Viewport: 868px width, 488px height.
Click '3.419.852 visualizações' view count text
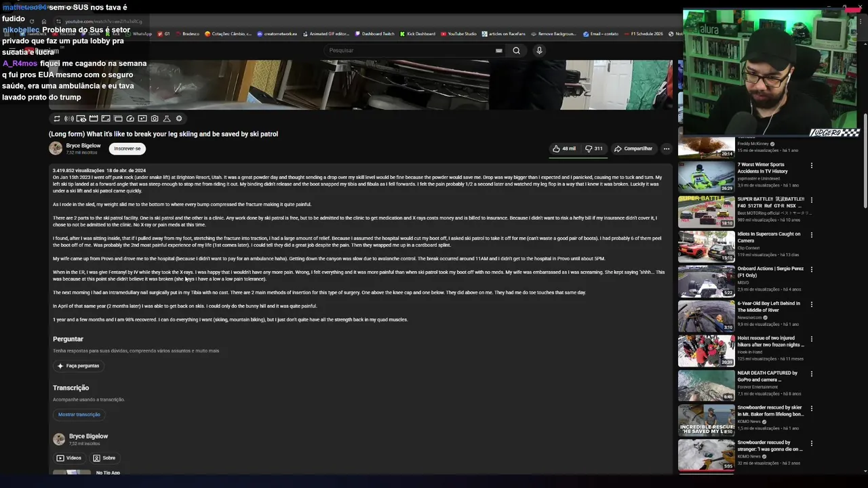click(79, 170)
